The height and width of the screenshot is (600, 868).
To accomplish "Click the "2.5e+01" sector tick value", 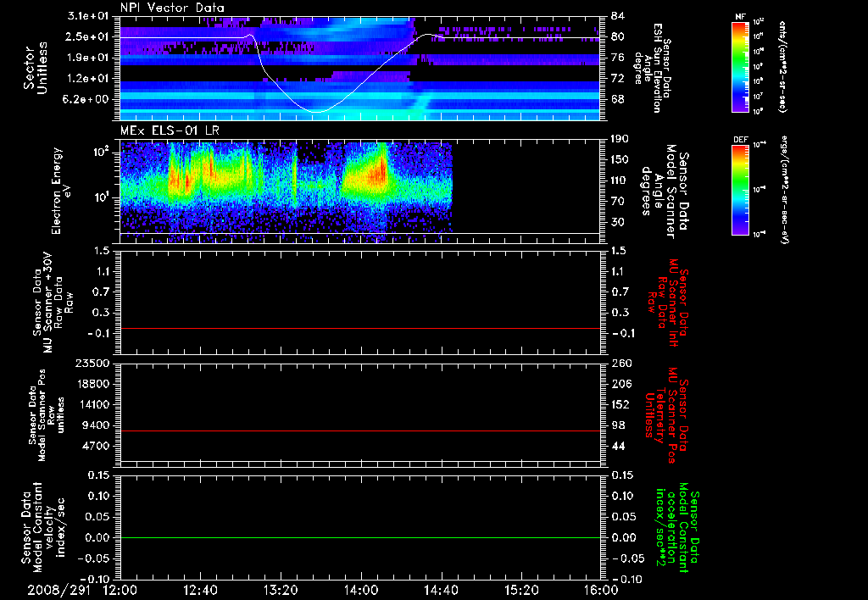I will [x=87, y=37].
